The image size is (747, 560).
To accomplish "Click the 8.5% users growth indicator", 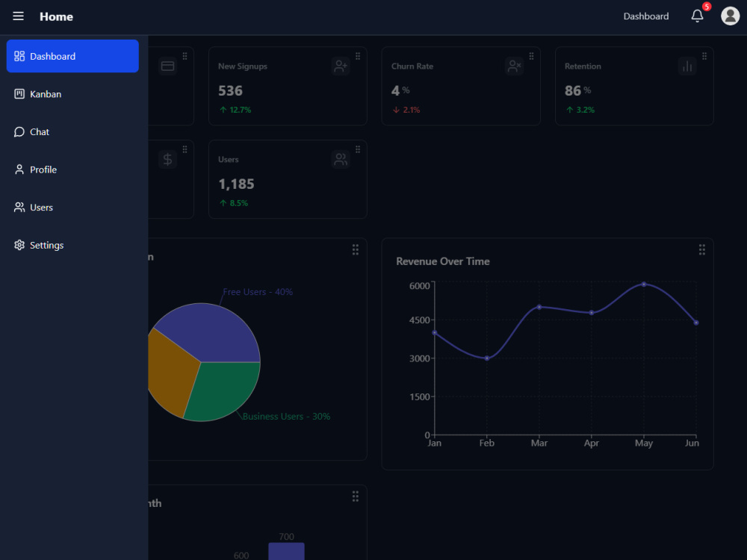I will (x=234, y=203).
